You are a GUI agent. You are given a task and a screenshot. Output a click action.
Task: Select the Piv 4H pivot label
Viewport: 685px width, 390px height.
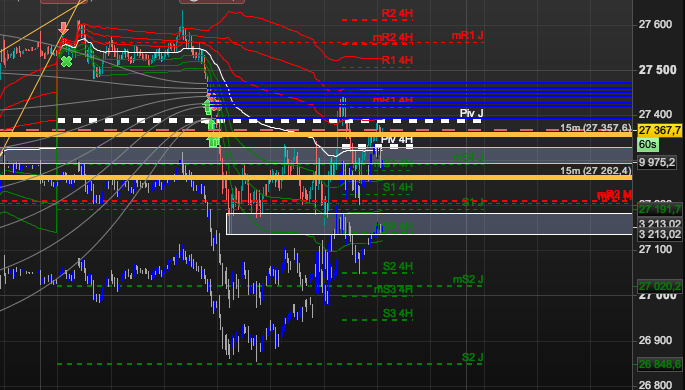tap(397, 140)
